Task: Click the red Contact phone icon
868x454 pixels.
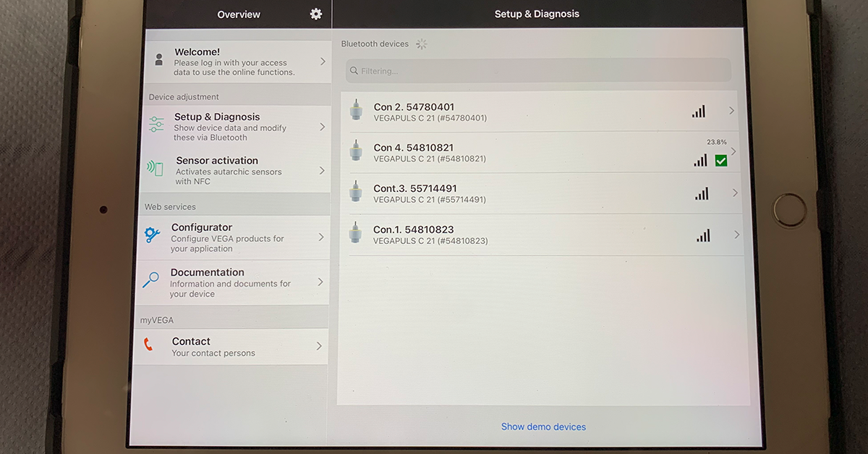Action: [x=148, y=345]
